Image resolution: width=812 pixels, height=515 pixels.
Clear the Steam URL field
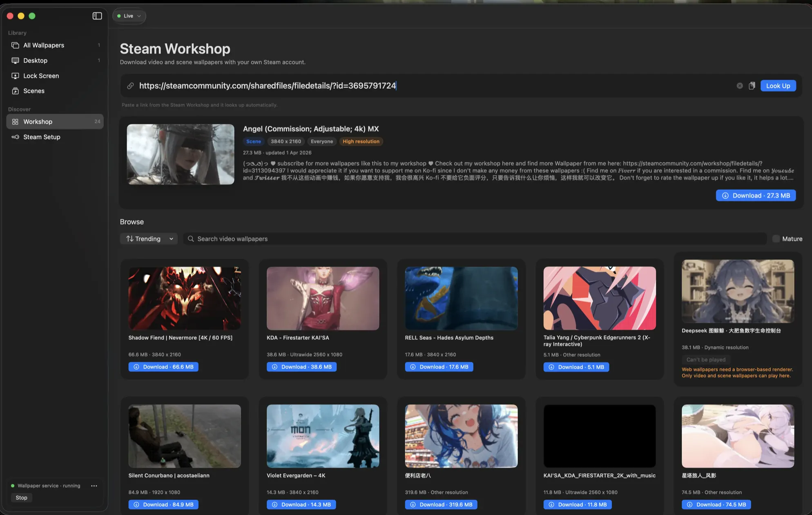[740, 86]
